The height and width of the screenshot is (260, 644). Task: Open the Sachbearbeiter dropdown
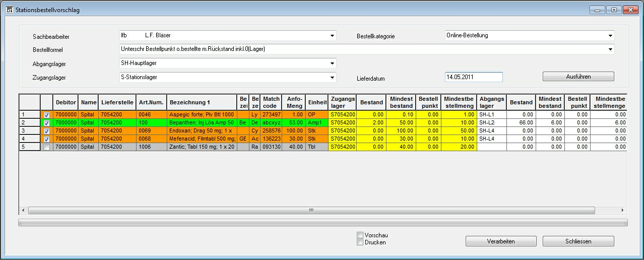pyautogui.click(x=332, y=36)
